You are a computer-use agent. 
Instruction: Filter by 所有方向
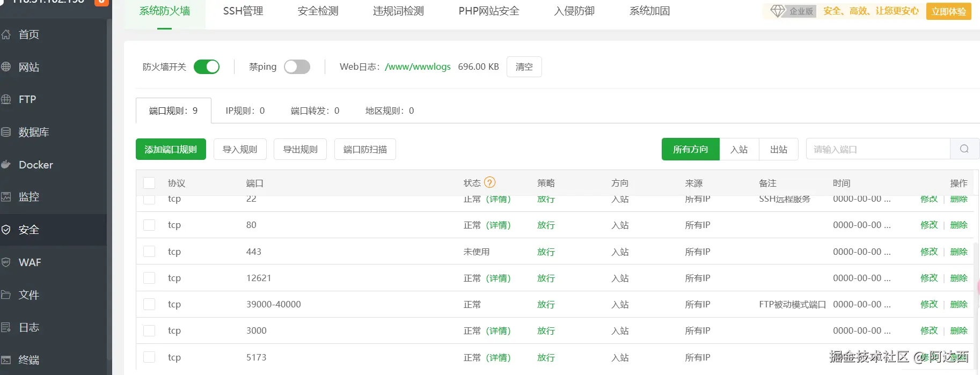(691, 149)
